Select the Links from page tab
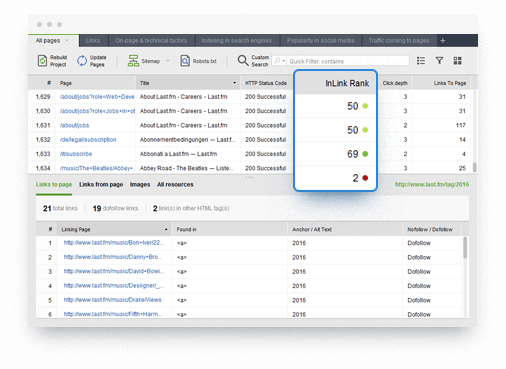The image size is (506, 369). pyautogui.click(x=101, y=185)
